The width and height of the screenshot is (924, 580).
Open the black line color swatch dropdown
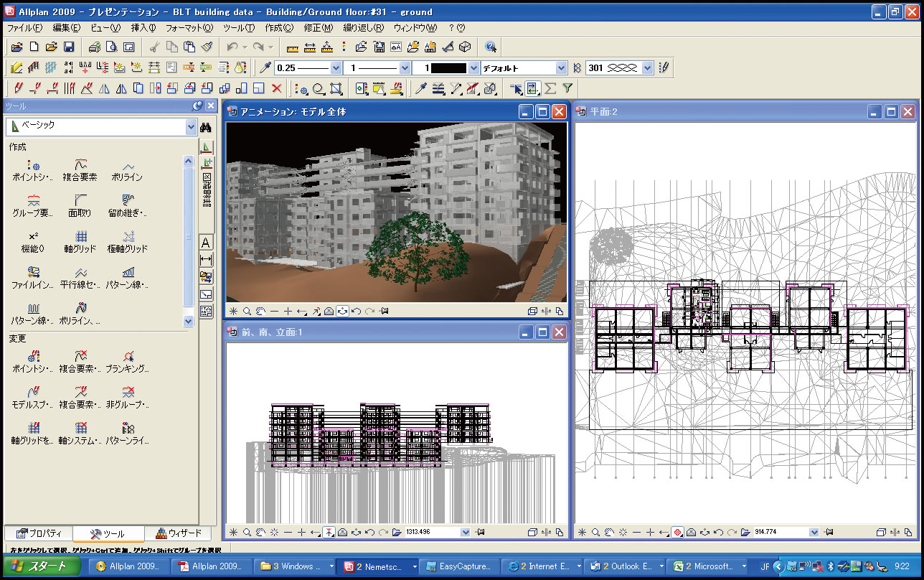click(473, 68)
